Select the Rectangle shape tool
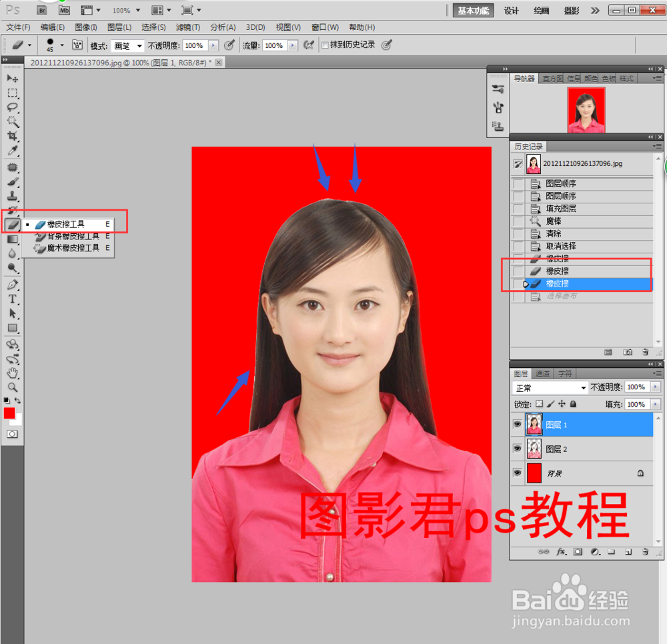Screen dimensions: 667x644 click(x=12, y=328)
